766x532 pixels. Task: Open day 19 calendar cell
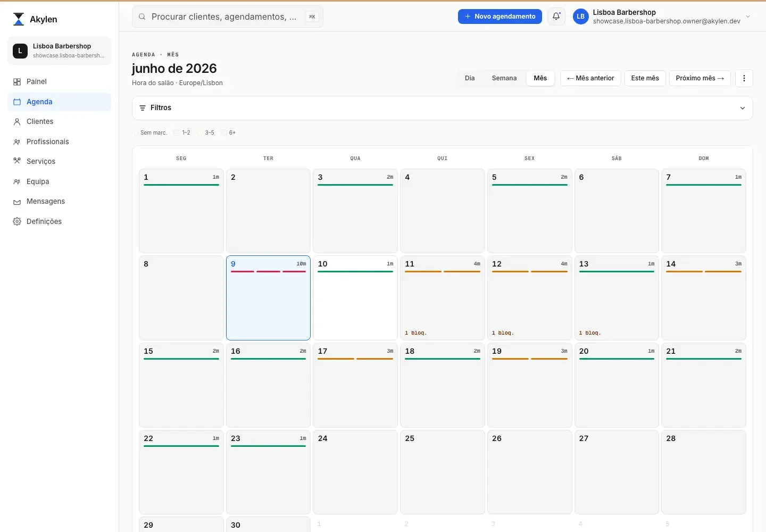click(530, 385)
